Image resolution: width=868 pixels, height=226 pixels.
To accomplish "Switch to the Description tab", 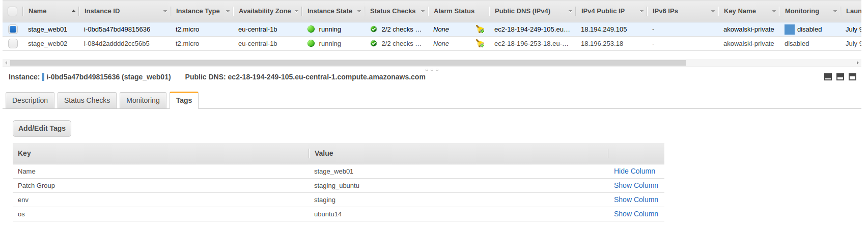I will coord(30,100).
